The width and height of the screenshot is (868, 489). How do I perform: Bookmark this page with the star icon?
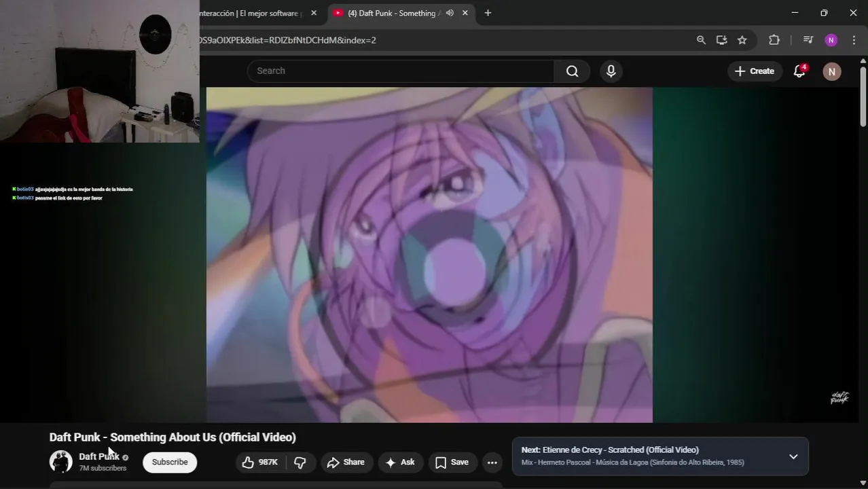tap(742, 40)
